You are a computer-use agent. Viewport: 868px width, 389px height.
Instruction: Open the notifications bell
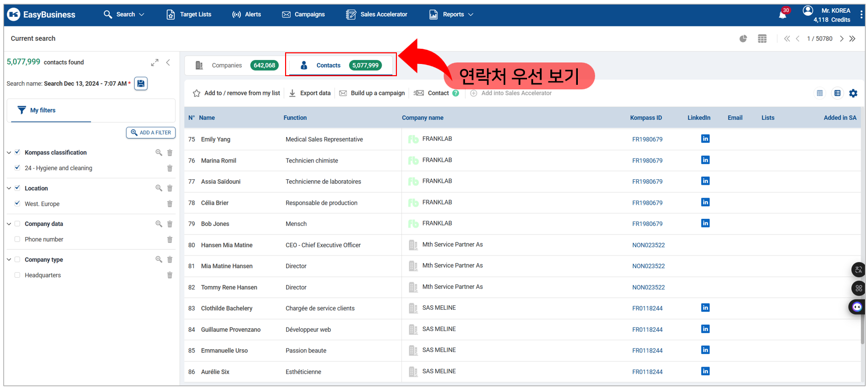tap(782, 15)
